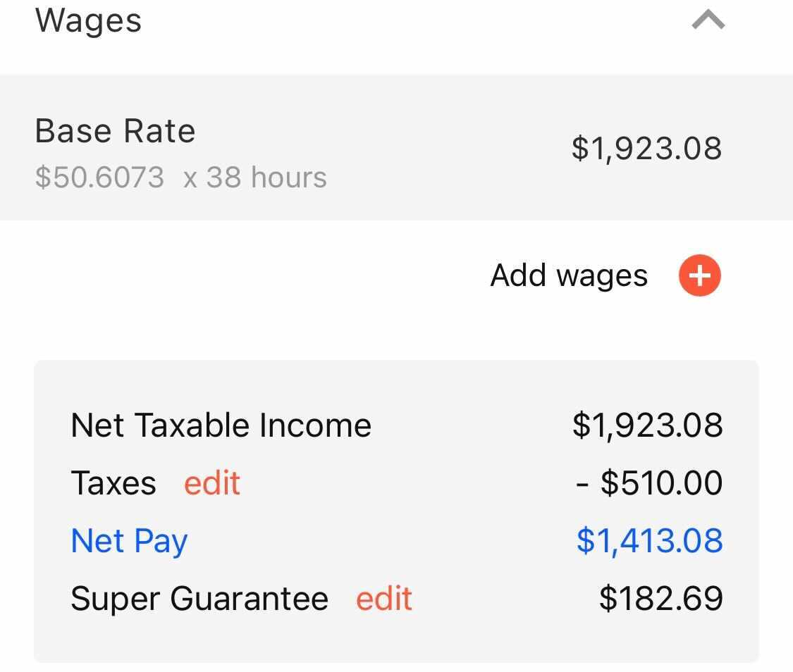The height and width of the screenshot is (672, 793).
Task: Select the $50.6073 hourly rate text
Action: coord(99,178)
